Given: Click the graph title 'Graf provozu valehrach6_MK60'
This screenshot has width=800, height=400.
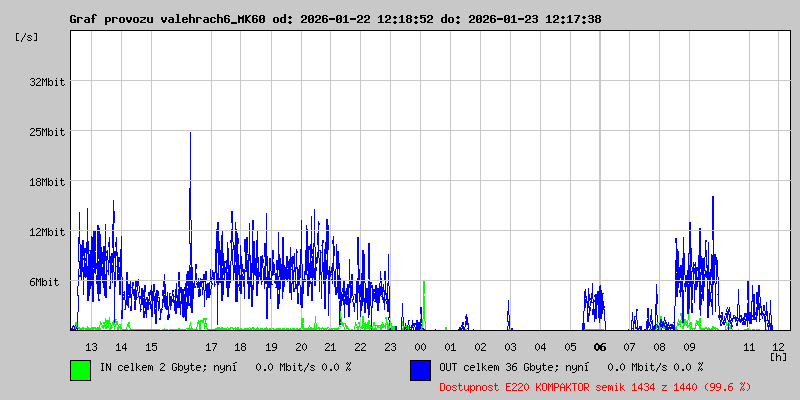Looking at the screenshot, I should (x=177, y=19).
